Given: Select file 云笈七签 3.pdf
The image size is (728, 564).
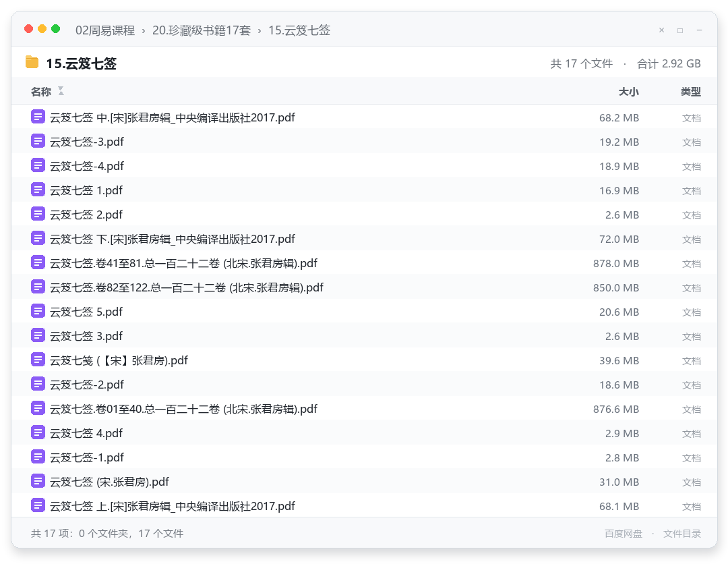Looking at the screenshot, I should [86, 336].
